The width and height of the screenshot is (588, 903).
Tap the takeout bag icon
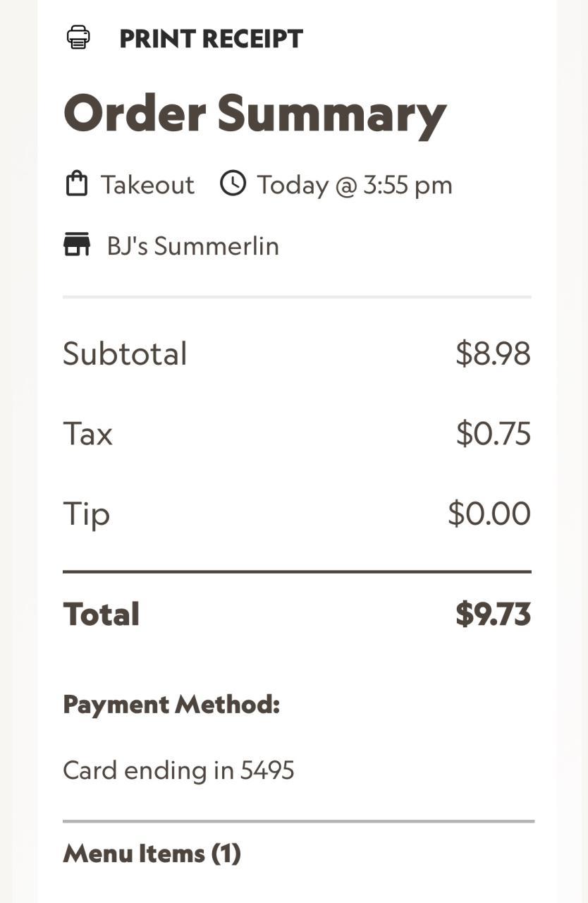(76, 184)
